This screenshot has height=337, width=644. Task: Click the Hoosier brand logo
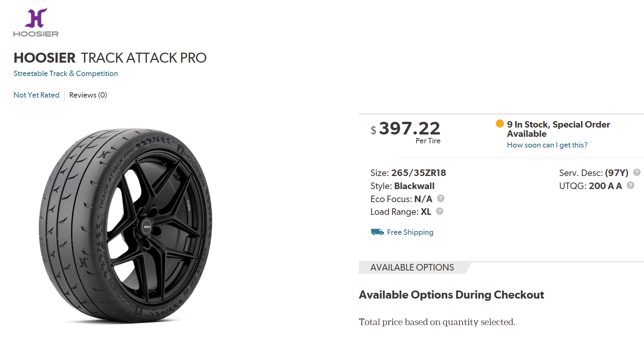coord(36,23)
